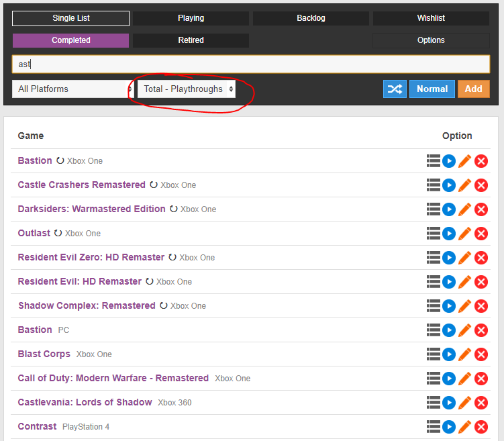Screen dimensions: 504x441
Task: Click the shuffle random game icon
Action: (x=395, y=89)
